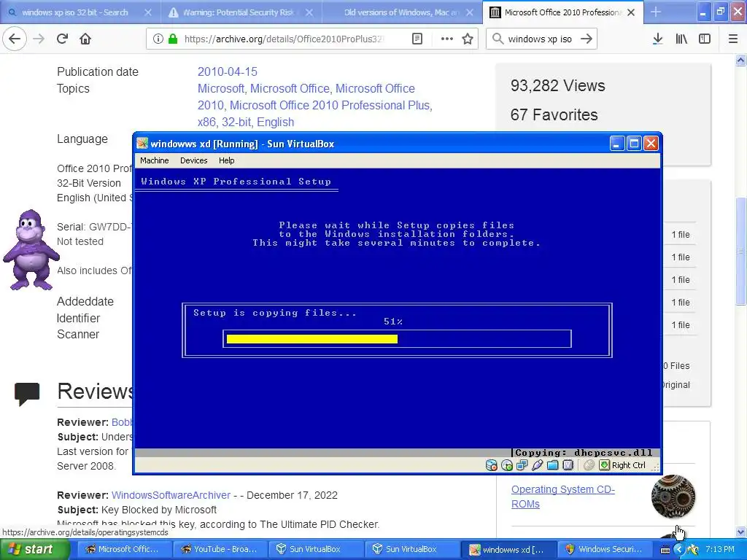Click the scrollbar down arrow
747x560 pixels.
[741, 532]
